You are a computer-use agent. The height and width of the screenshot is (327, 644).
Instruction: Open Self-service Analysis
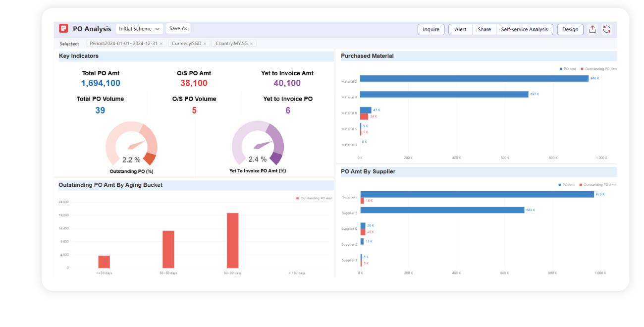[x=524, y=29]
